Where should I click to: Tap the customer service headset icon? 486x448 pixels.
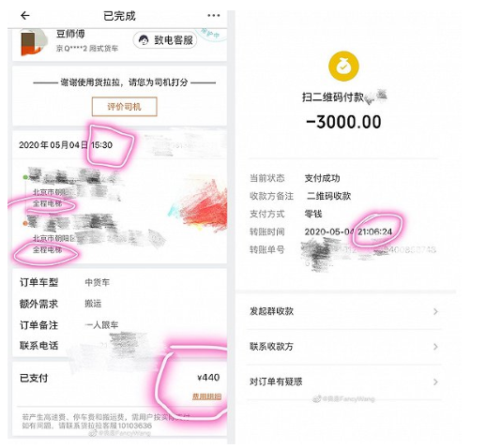pyautogui.click(x=144, y=40)
